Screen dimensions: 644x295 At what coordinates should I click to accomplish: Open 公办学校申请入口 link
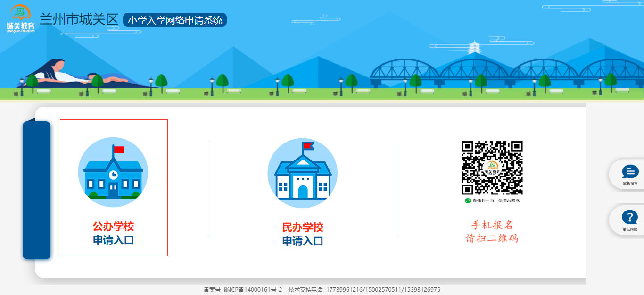(x=114, y=233)
